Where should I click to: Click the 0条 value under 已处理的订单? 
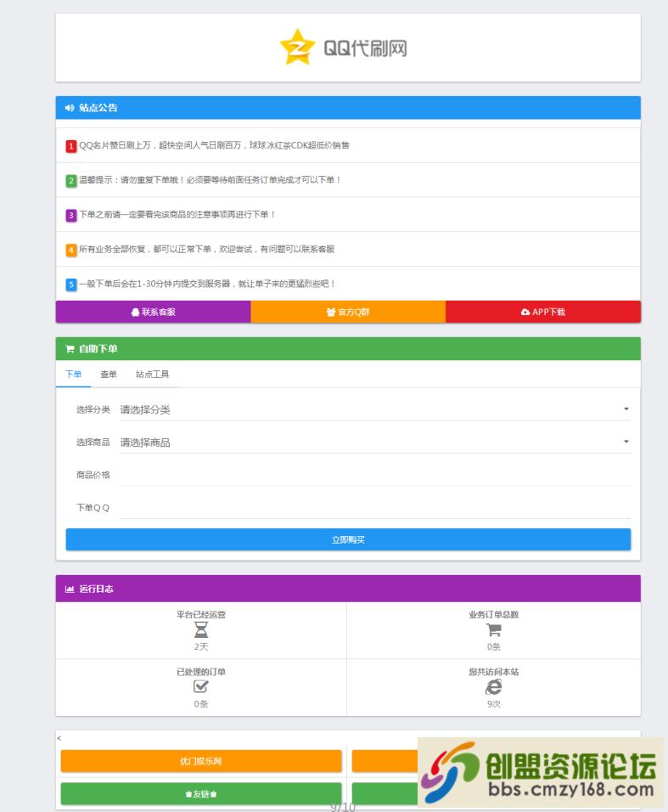[x=201, y=704]
